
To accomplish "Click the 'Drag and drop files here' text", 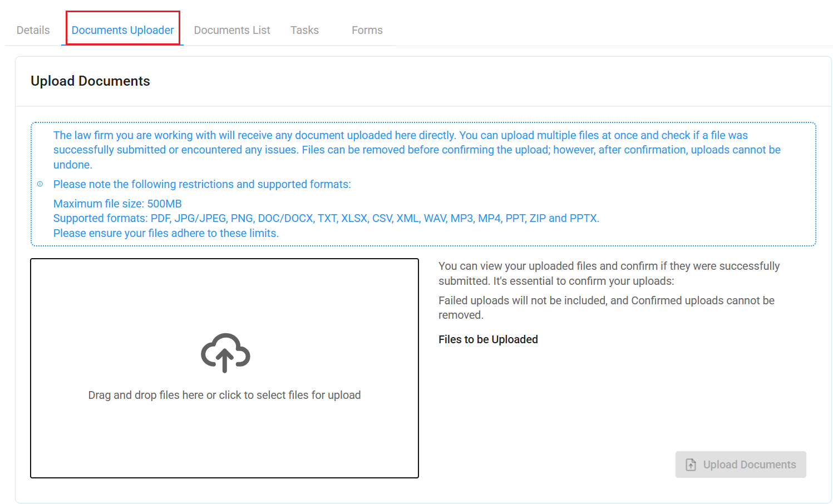I will click(224, 395).
